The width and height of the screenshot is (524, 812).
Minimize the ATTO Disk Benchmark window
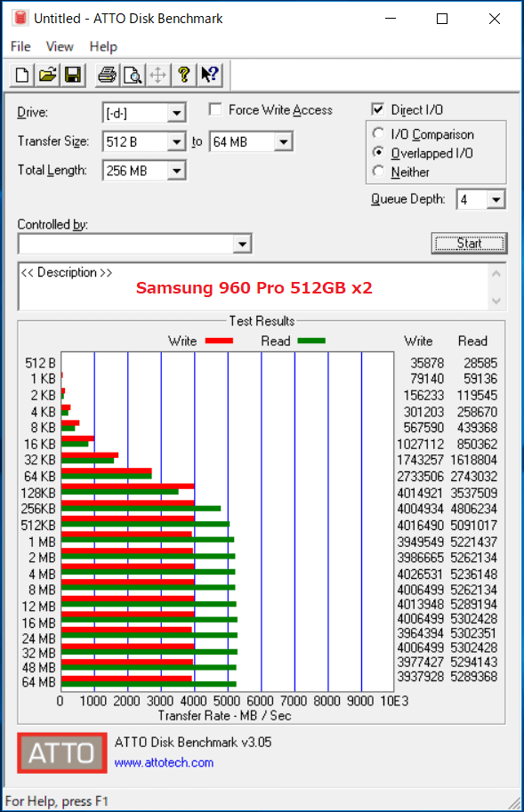(x=391, y=19)
